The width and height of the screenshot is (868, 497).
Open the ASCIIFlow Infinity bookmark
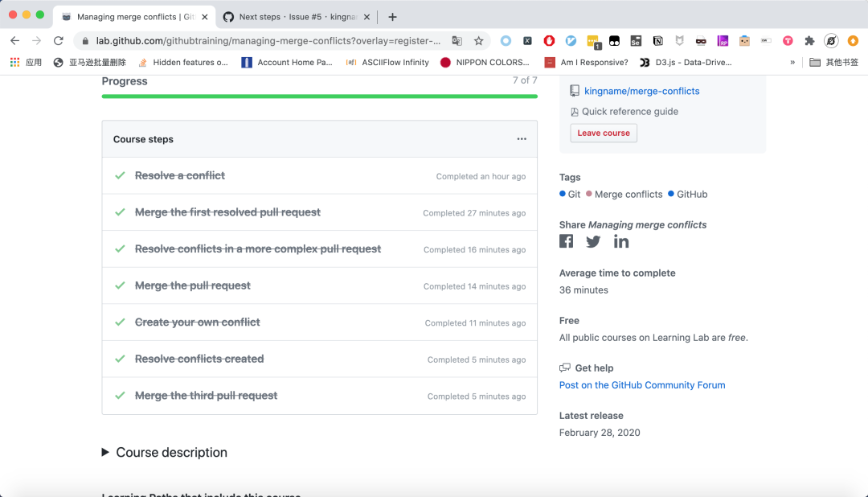click(387, 62)
